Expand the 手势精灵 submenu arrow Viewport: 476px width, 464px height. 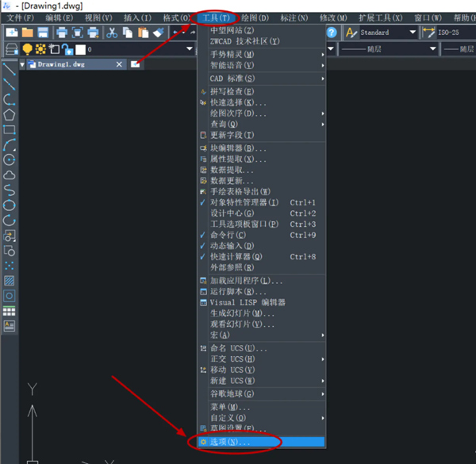(x=323, y=55)
